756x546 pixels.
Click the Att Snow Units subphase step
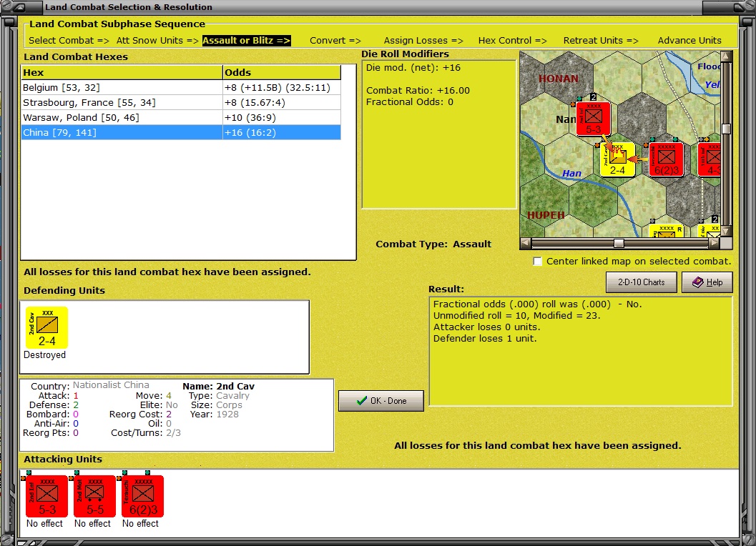point(157,41)
